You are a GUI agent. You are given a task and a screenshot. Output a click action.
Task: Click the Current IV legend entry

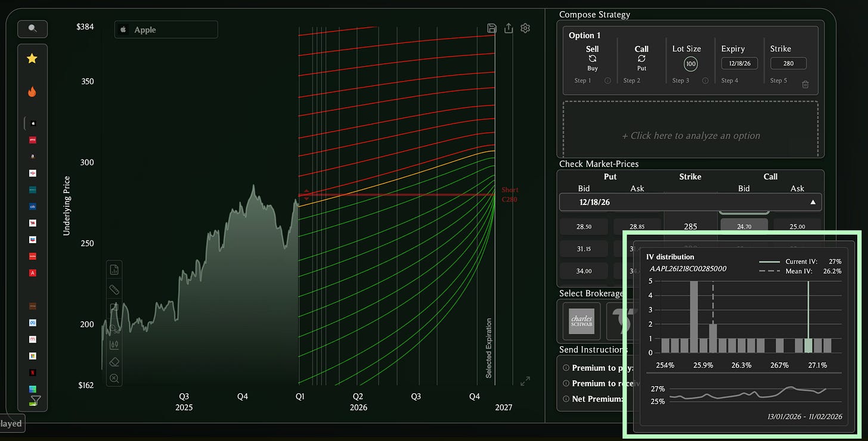(799, 262)
